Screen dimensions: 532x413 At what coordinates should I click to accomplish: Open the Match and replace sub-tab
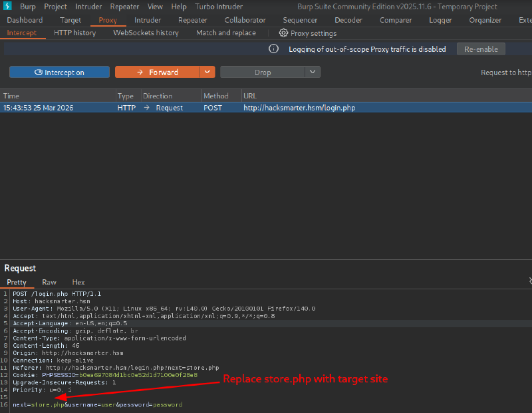point(226,33)
